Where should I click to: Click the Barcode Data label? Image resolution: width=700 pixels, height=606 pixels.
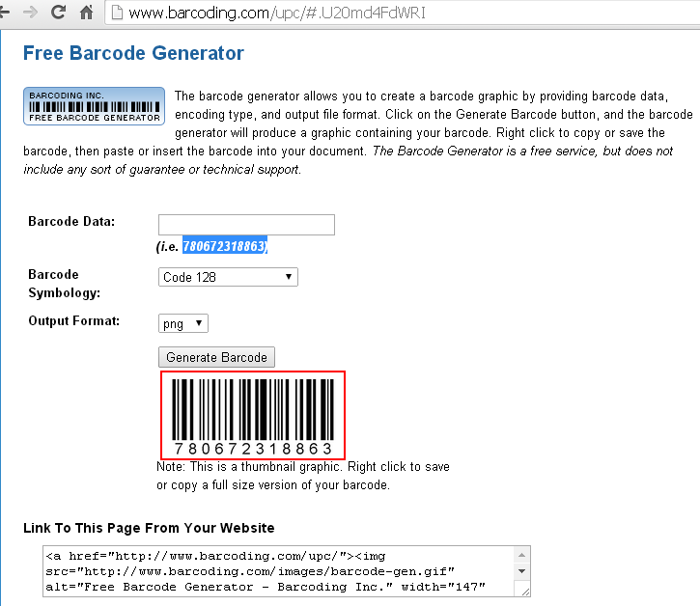(x=71, y=221)
